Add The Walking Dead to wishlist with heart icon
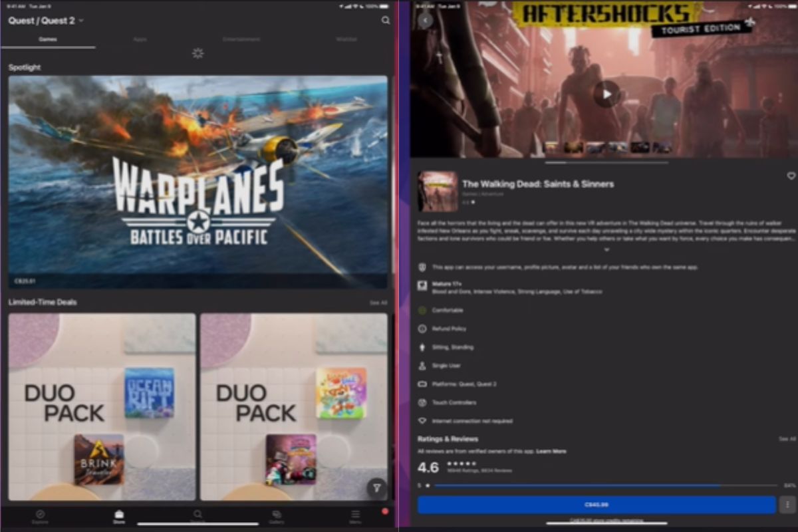The height and width of the screenshot is (532, 798). tap(791, 176)
